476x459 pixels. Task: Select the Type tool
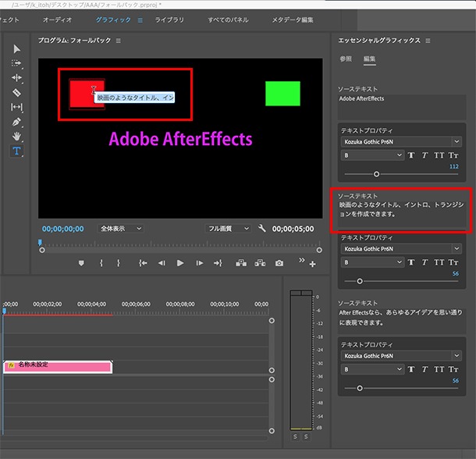point(16,151)
